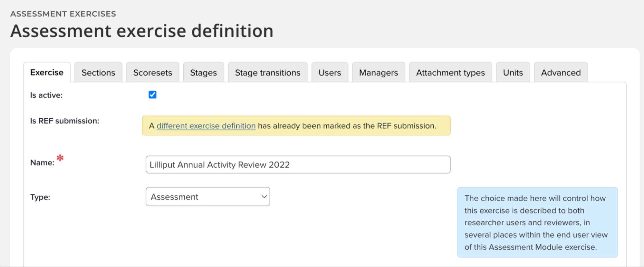Select the Exercise tab
644x267 pixels.
tap(47, 73)
